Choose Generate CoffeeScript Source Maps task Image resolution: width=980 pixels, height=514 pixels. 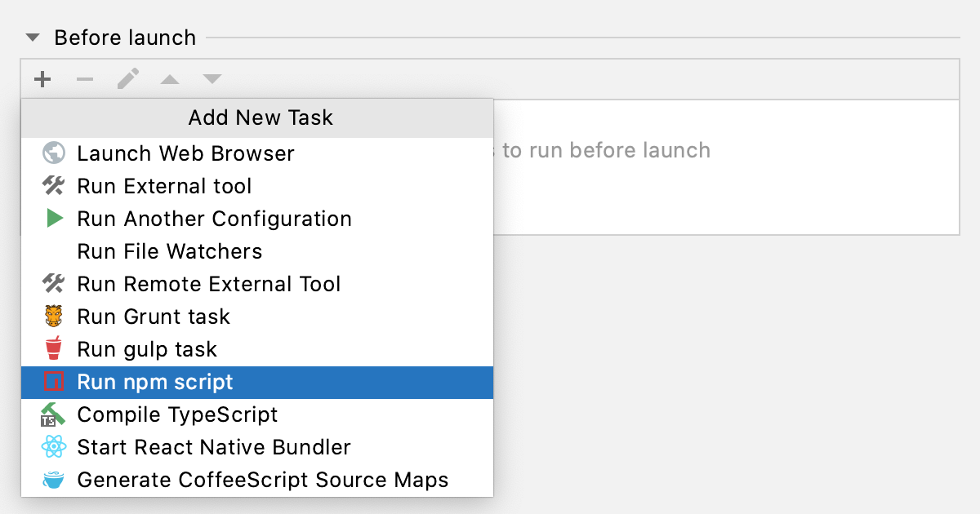[262, 480]
